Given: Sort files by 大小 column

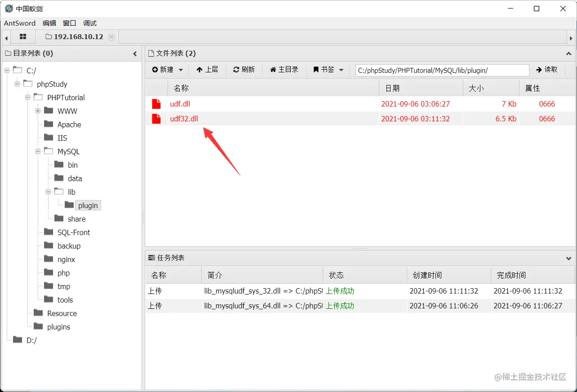Looking at the screenshot, I should coord(491,88).
